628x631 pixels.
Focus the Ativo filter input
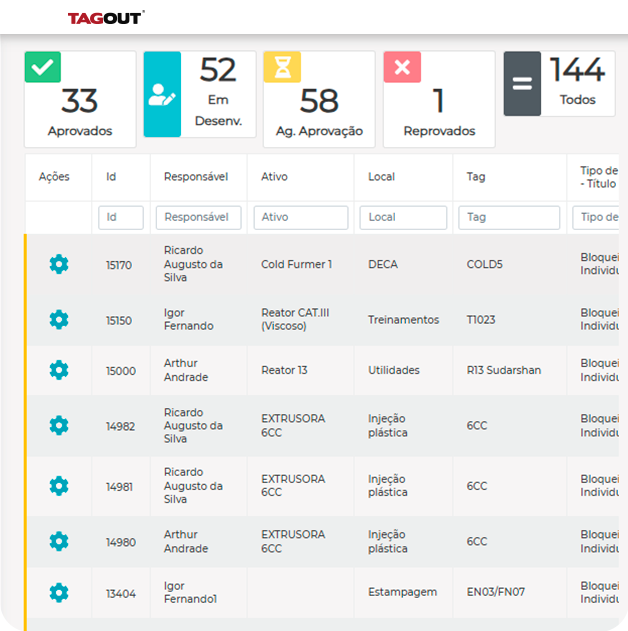301,217
